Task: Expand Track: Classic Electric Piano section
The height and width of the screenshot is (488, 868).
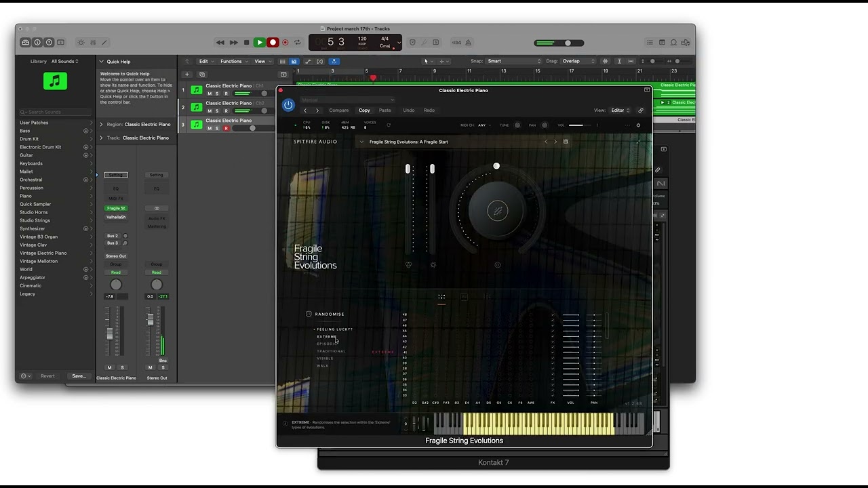Action: click(x=101, y=138)
